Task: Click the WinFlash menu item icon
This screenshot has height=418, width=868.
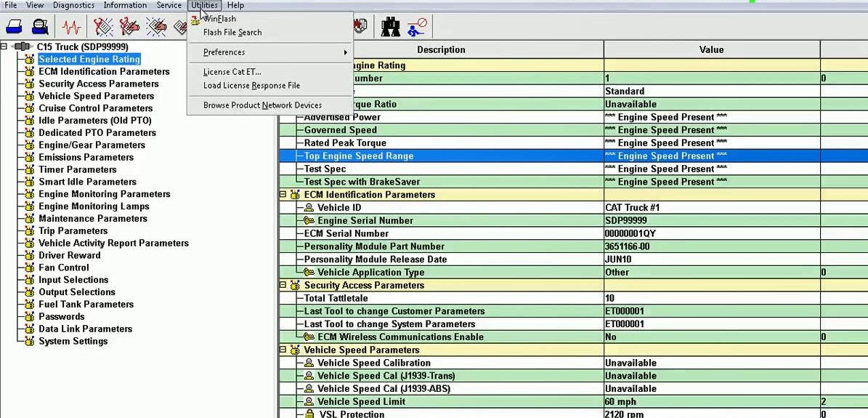Action: 195,20
